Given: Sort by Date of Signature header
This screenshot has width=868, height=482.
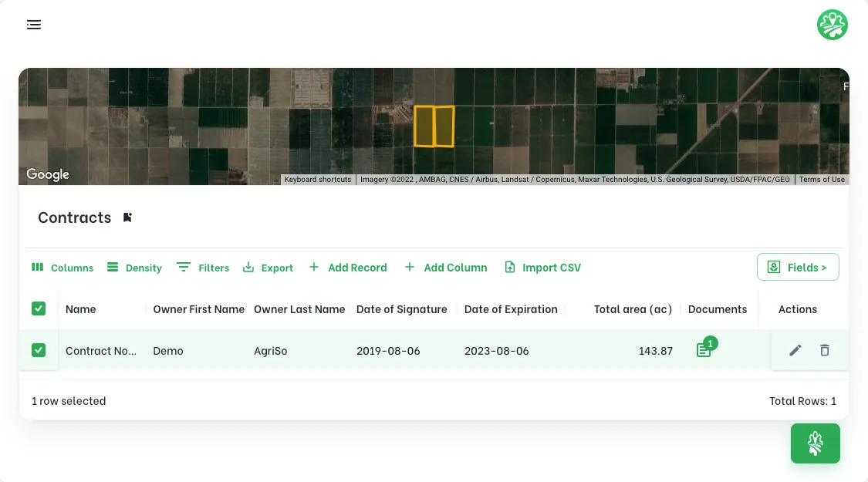Looking at the screenshot, I should (x=402, y=309).
